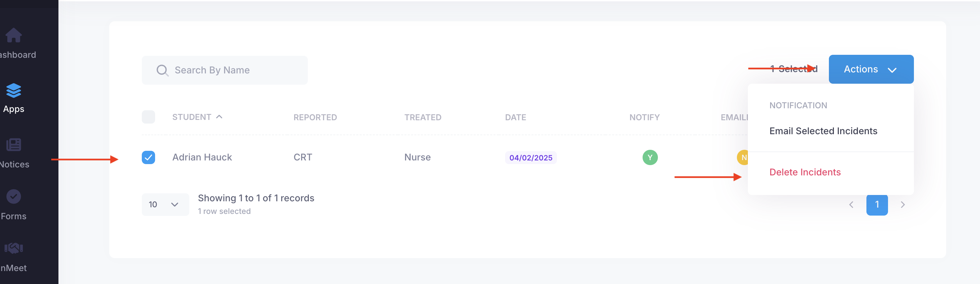Click the green Y notify badge
The height and width of the screenshot is (284, 980).
pos(650,157)
